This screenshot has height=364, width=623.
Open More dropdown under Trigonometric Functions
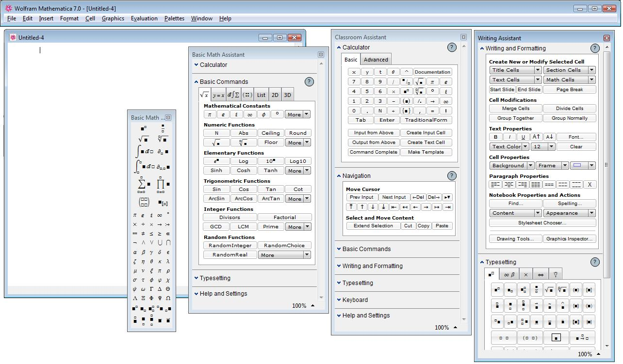(x=298, y=199)
